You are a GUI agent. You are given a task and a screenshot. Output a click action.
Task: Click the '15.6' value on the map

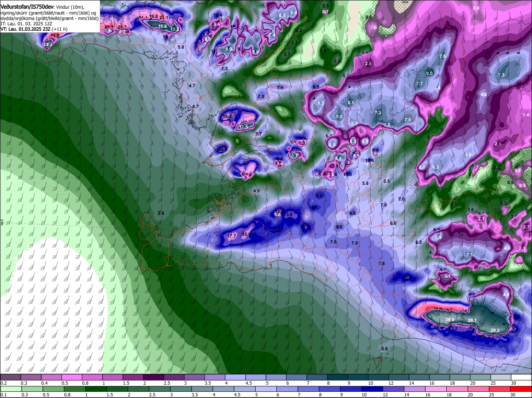coord(163,26)
